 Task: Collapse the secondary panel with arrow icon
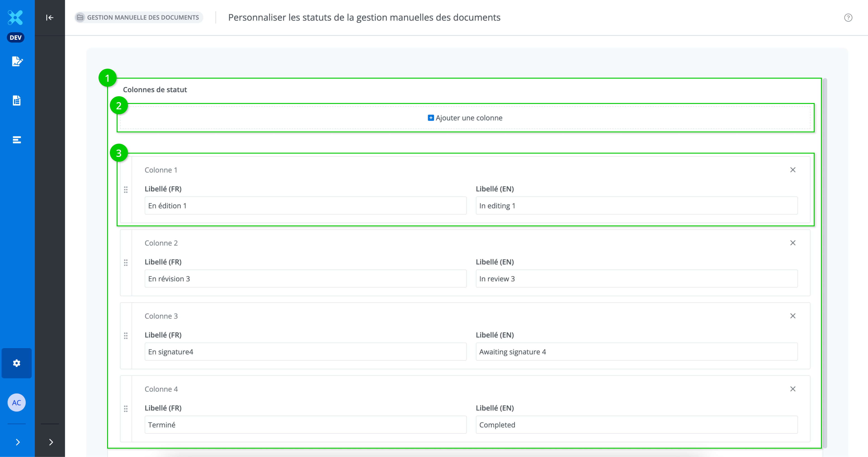[x=50, y=18]
